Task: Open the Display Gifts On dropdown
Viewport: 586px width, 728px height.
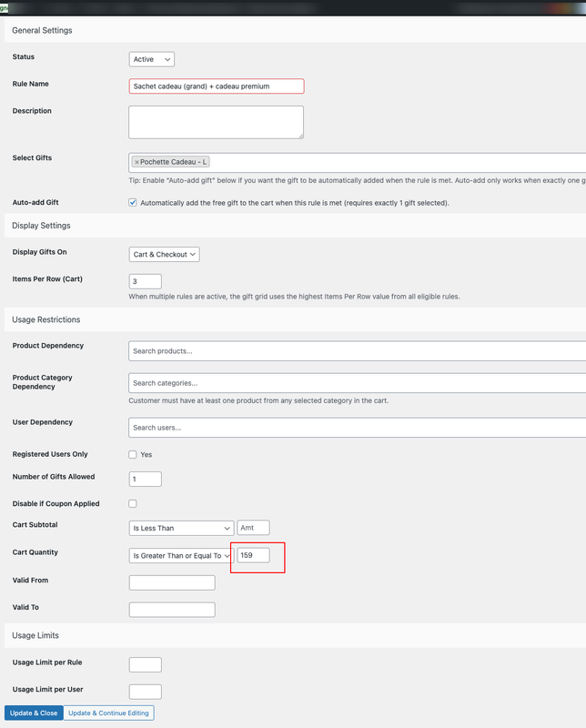Action: (x=164, y=255)
